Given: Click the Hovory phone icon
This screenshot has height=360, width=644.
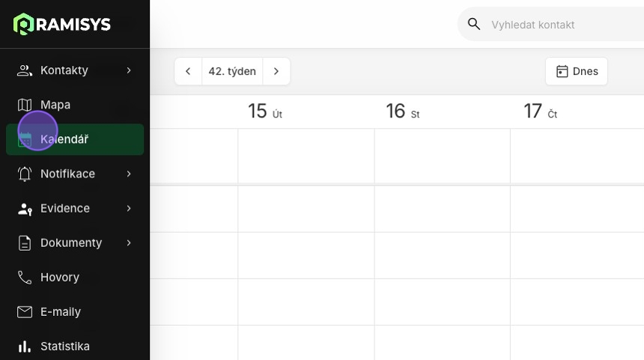Looking at the screenshot, I should [x=25, y=278].
